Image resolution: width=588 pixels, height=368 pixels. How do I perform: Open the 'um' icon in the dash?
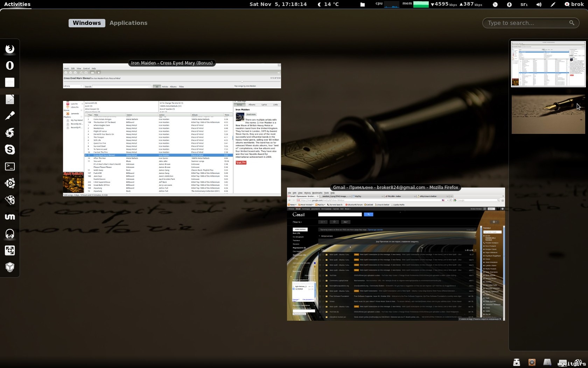coord(10,217)
